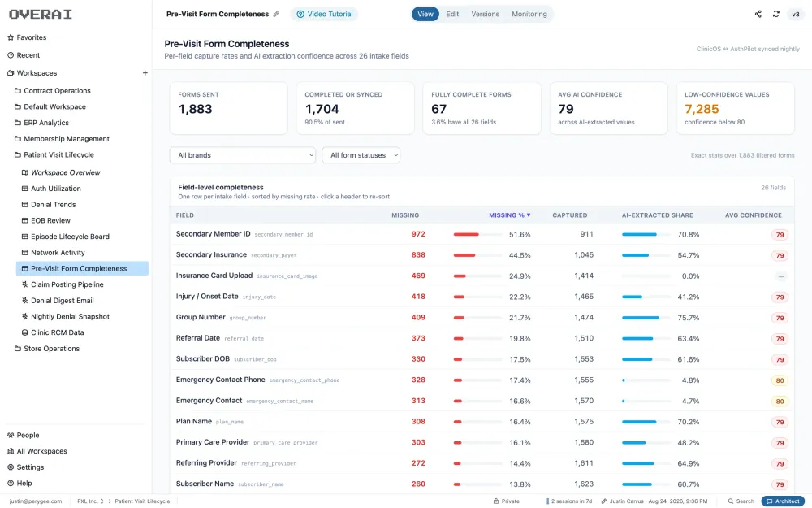Screen dimensions: 812x508
Task: Open Network Activity in the sidebar
Action: (x=58, y=253)
